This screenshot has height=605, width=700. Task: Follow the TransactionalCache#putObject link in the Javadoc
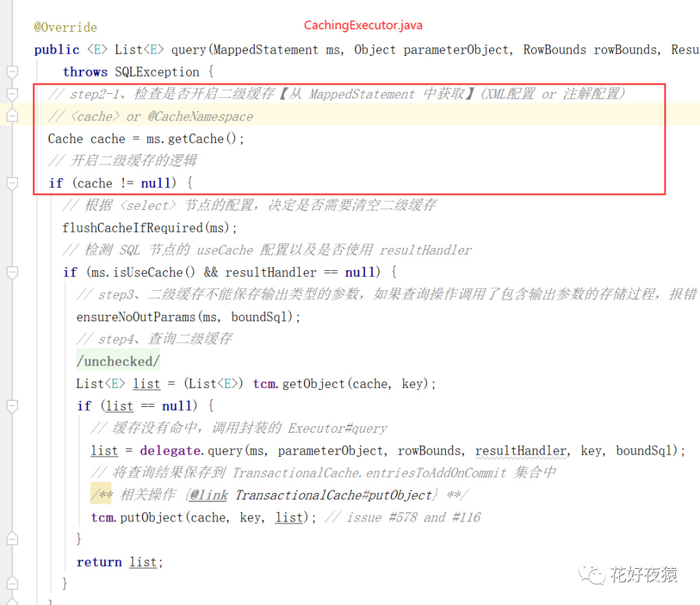point(333,495)
